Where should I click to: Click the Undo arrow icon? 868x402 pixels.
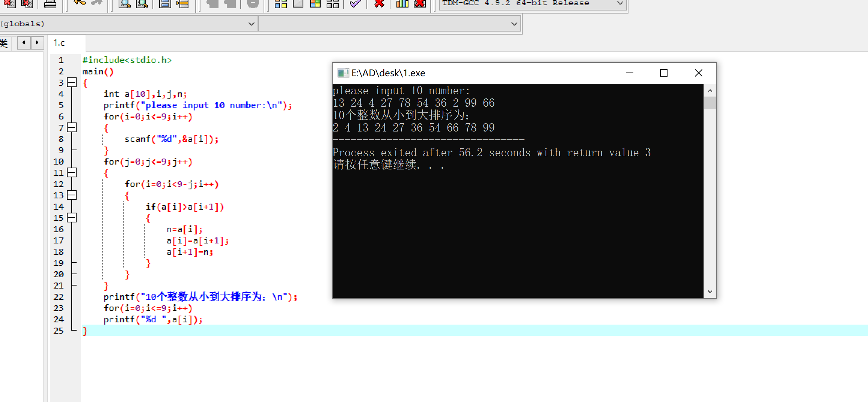[79, 3]
